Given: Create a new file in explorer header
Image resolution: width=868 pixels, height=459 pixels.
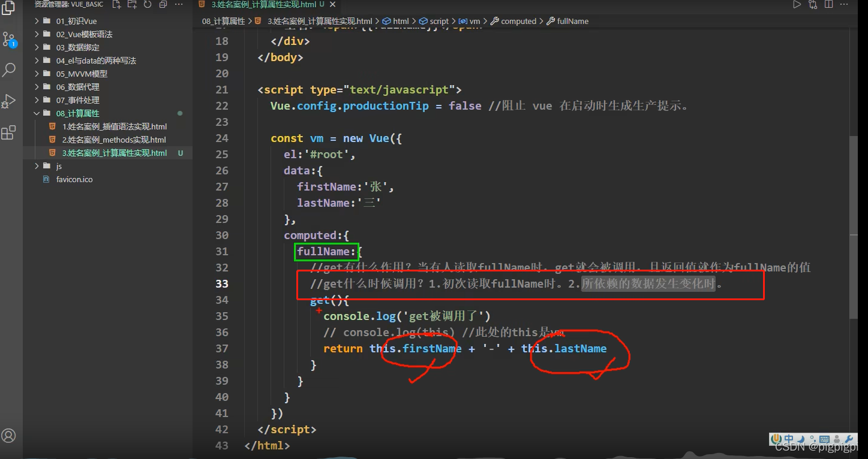Looking at the screenshot, I should click(x=117, y=4).
